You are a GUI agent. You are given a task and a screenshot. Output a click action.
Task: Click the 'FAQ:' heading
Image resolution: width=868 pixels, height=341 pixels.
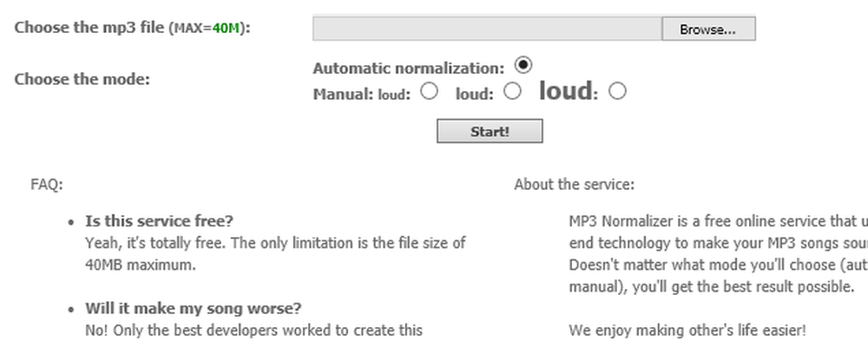pos(47,184)
